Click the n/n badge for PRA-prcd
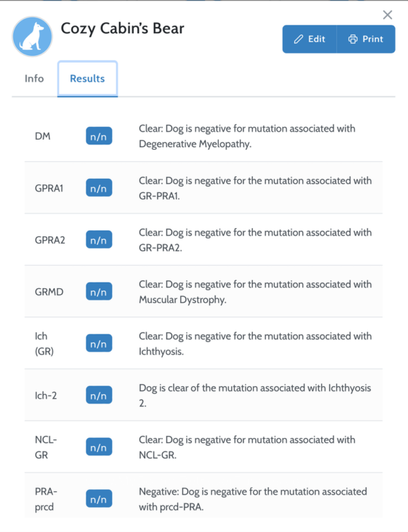 click(99, 499)
